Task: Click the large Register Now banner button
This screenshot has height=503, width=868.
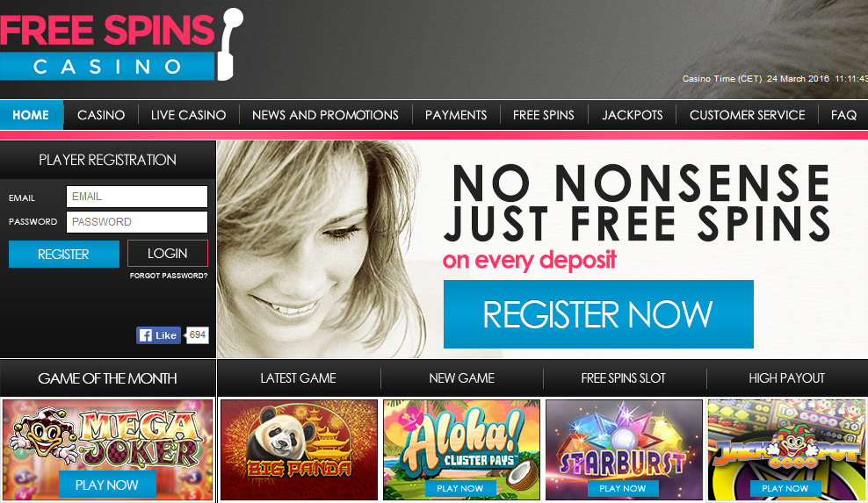Action: 598,314
